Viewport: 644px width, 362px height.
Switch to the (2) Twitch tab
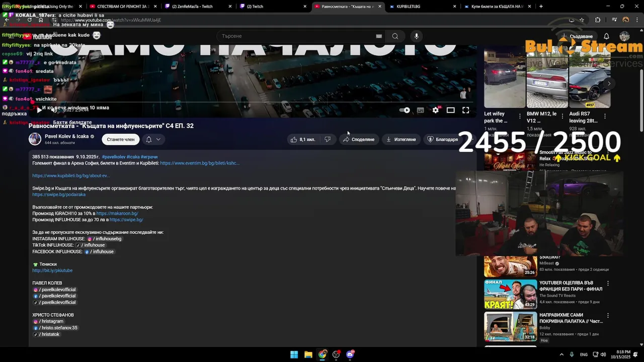pos(272,7)
